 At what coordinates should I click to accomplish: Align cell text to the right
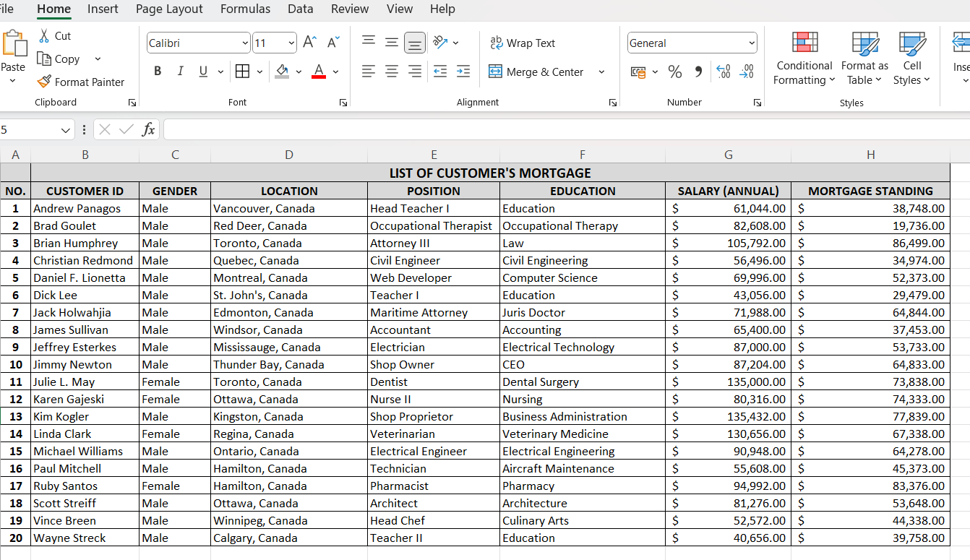(x=415, y=71)
